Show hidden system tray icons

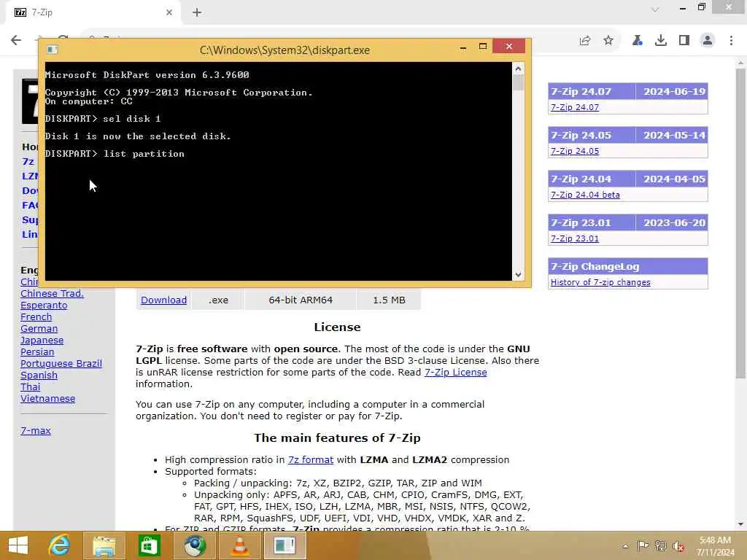point(625,546)
